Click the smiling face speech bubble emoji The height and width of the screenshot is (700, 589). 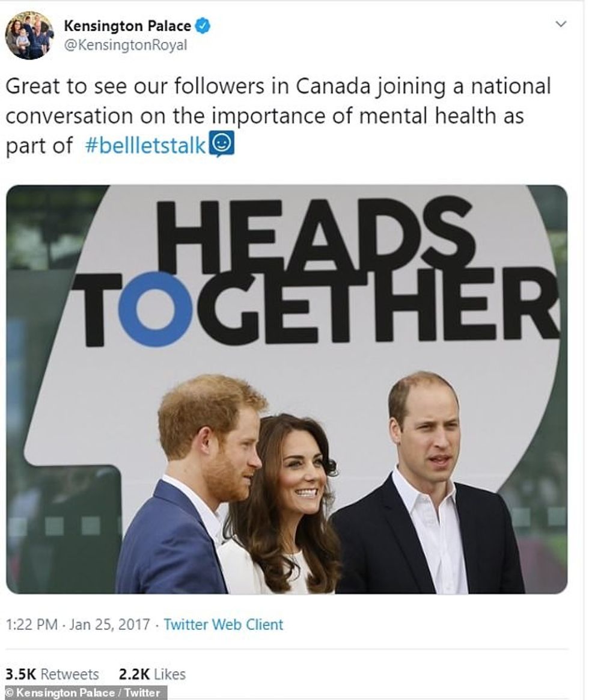coord(221,141)
